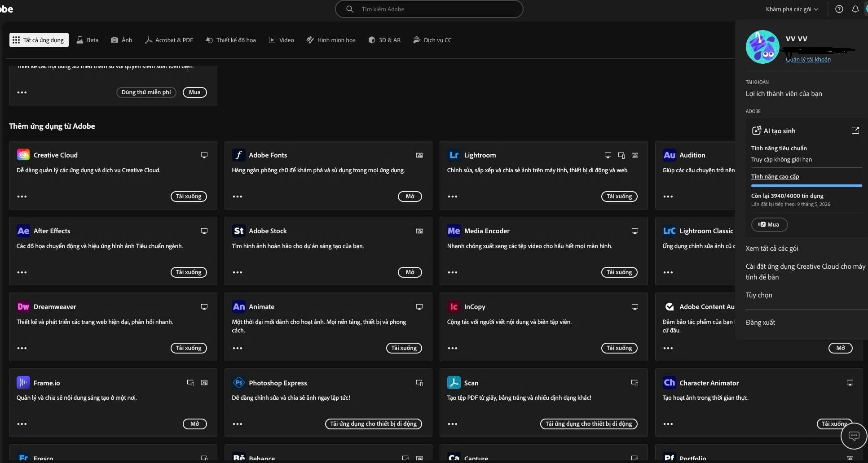The height and width of the screenshot is (463, 868).
Task: Click the Tính năng cao cấp link
Action: tap(775, 176)
